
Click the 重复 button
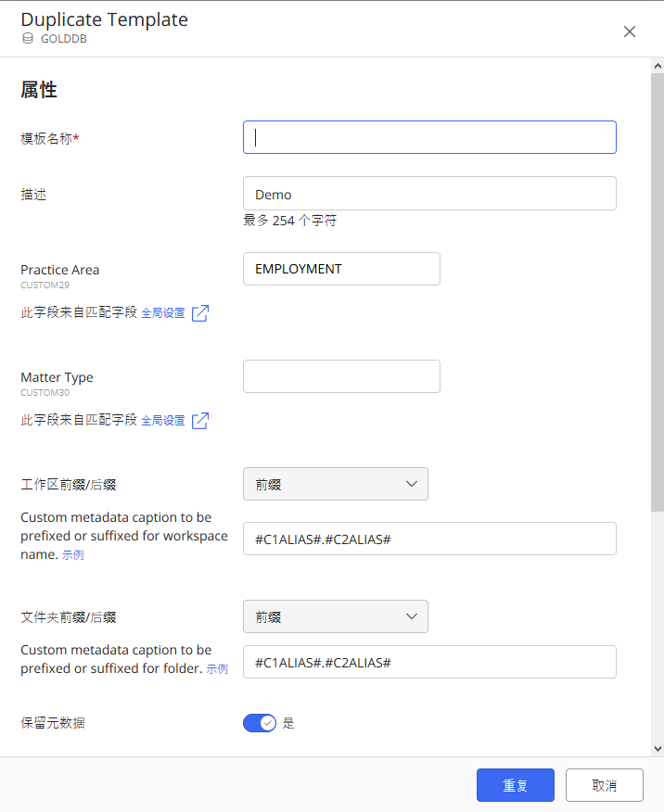pos(516,785)
